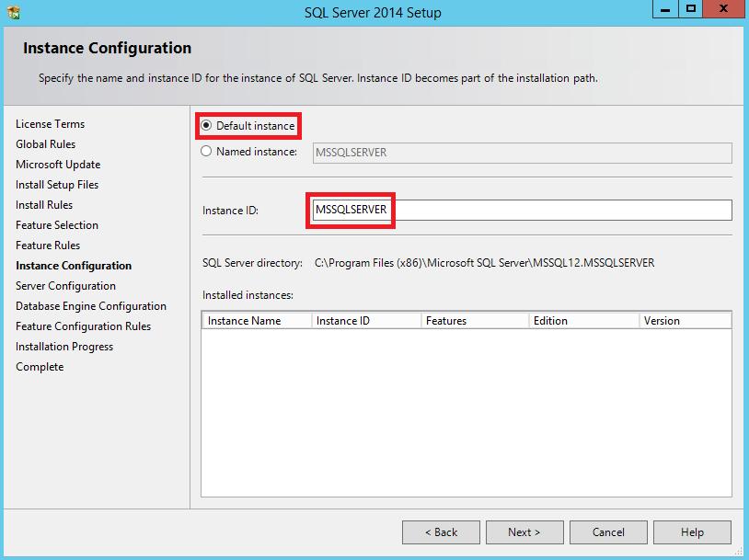Screen dimensions: 749x560
Task: Open Help for this setup page
Action: pos(692,532)
